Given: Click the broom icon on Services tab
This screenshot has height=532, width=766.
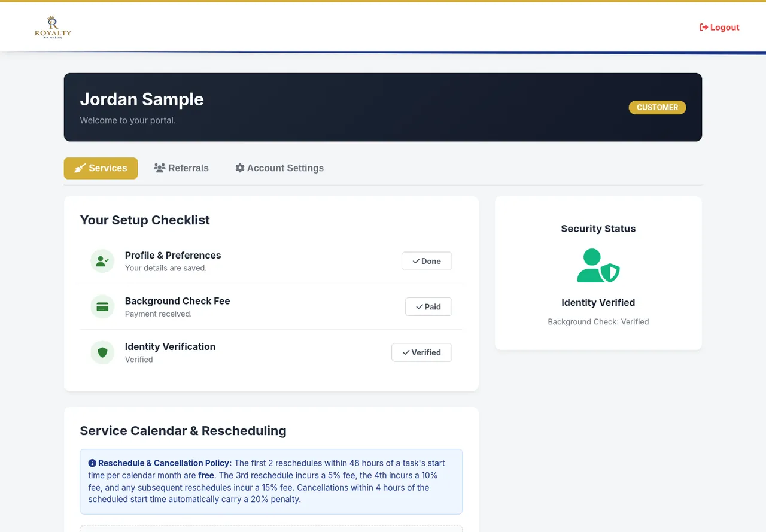Looking at the screenshot, I should 80,168.
